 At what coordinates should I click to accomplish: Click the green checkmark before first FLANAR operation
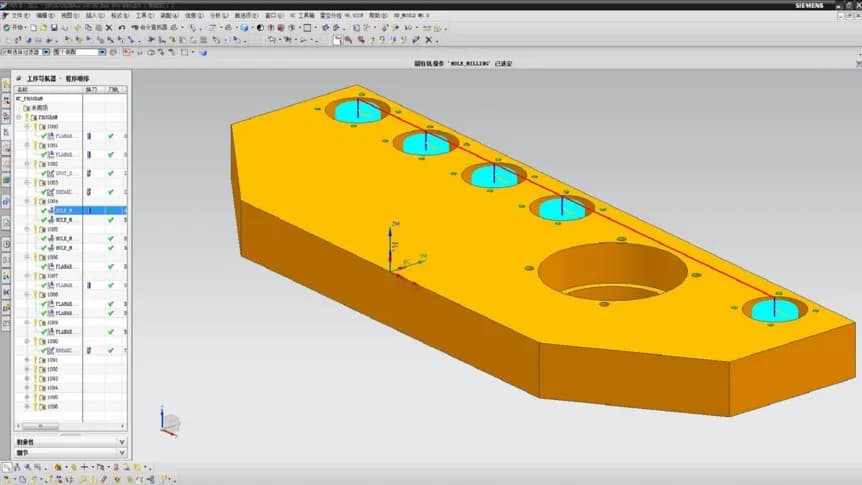coord(44,136)
